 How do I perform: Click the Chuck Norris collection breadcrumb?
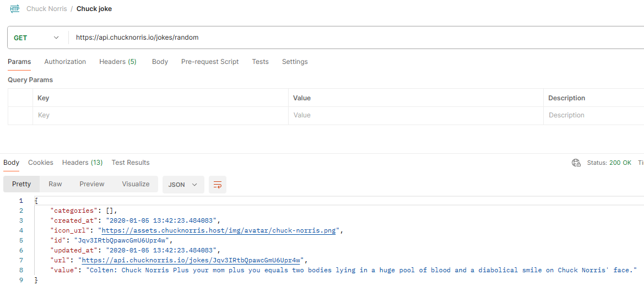47,9
